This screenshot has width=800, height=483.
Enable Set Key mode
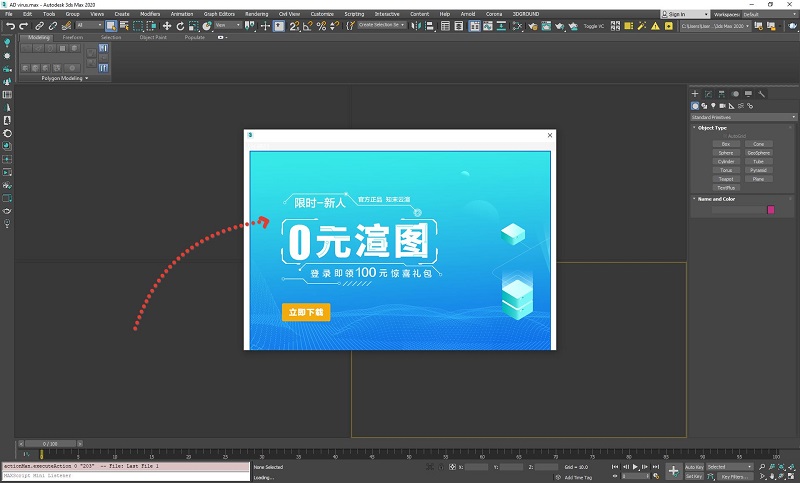[x=694, y=476]
